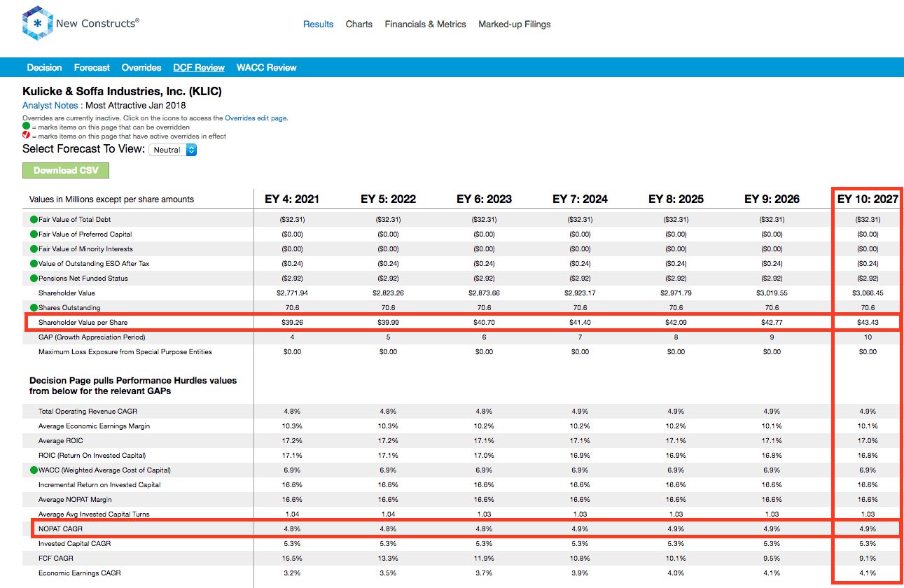
Task: Open the Analyst Notes link
Action: pos(50,106)
